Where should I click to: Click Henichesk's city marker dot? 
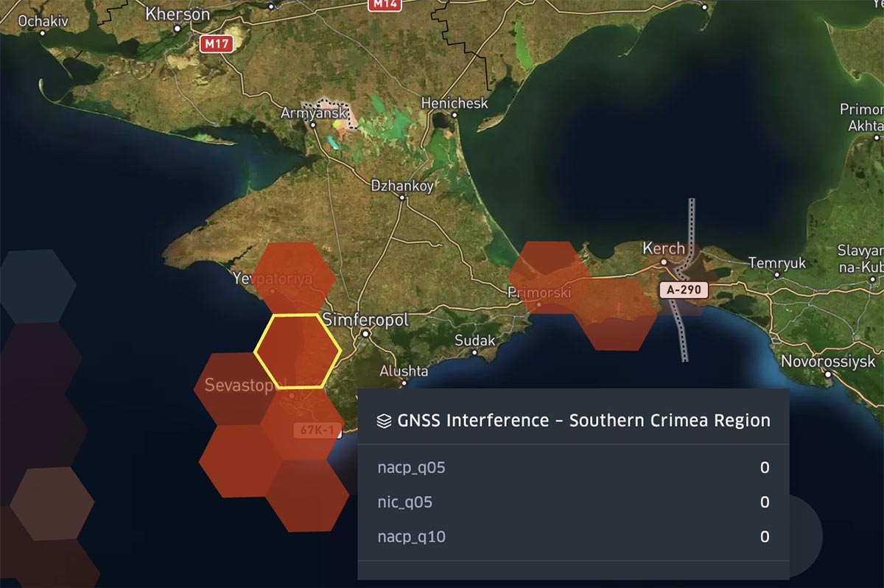[x=455, y=116]
